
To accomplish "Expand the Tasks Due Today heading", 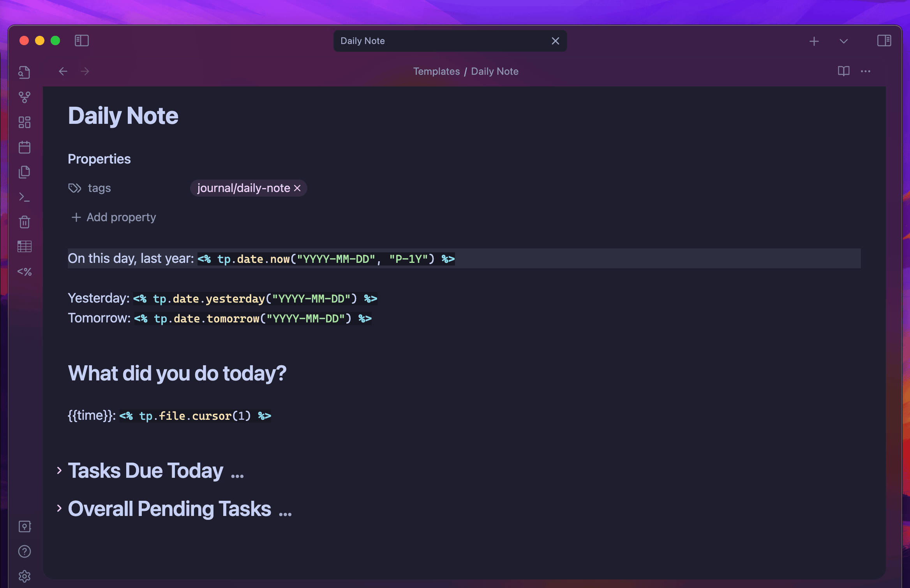I will pyautogui.click(x=59, y=470).
